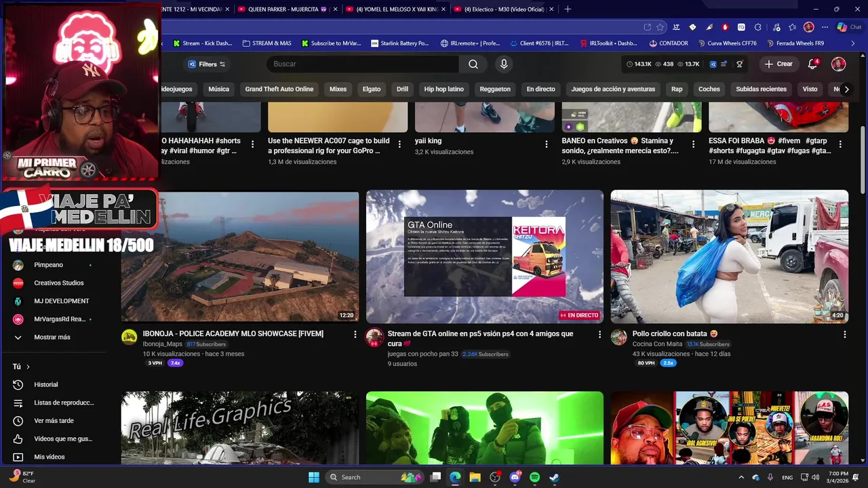Image resolution: width=868 pixels, height=488 pixels.
Task: Show hidden system tray icons
Action: [743, 477]
